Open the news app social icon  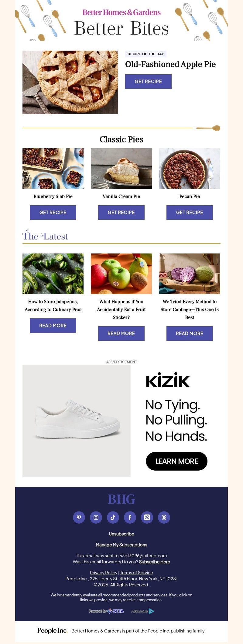147,518
